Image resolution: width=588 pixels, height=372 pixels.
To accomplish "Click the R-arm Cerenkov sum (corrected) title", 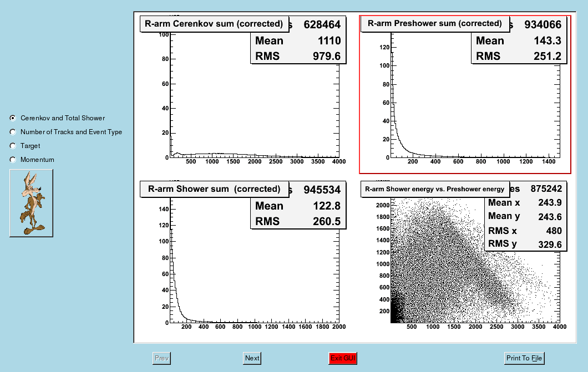I will point(214,24).
